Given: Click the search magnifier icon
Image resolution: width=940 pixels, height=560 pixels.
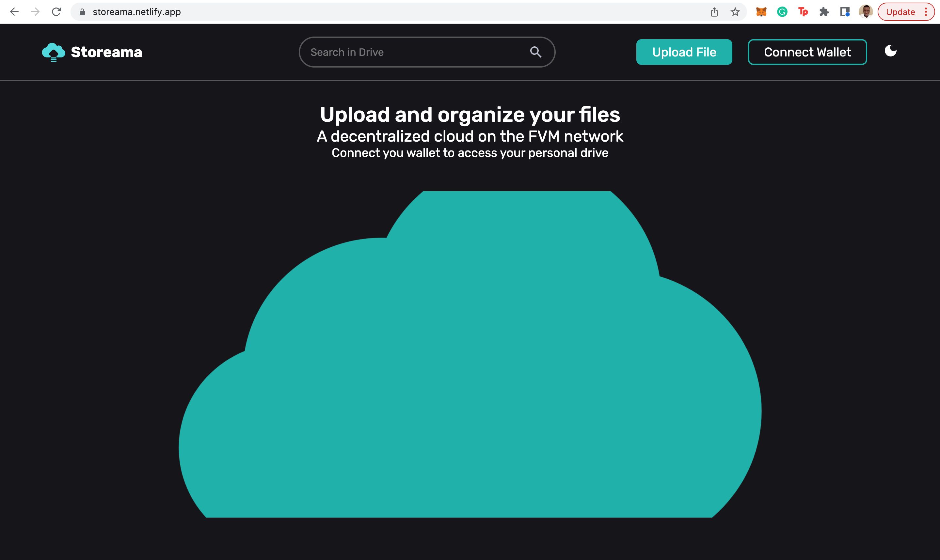Looking at the screenshot, I should tap(536, 52).
